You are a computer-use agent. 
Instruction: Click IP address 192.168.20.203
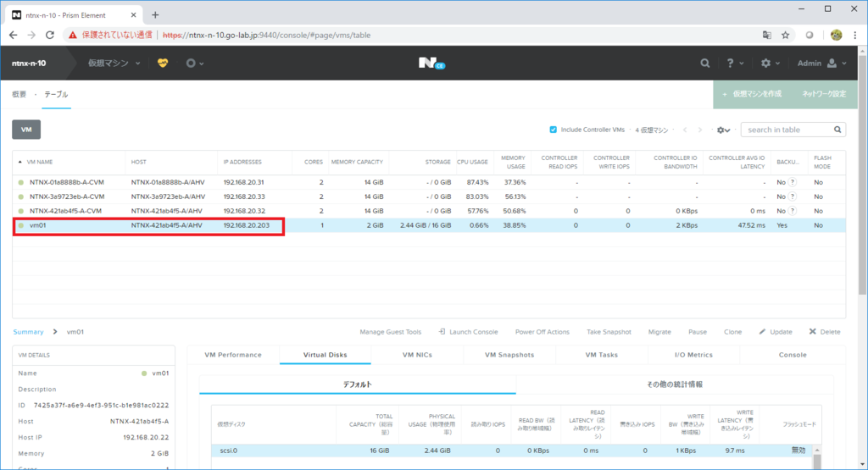coord(247,225)
